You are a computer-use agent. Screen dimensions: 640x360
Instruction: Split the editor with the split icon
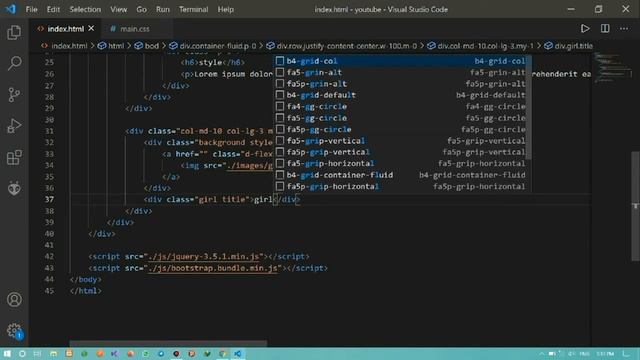(605, 29)
